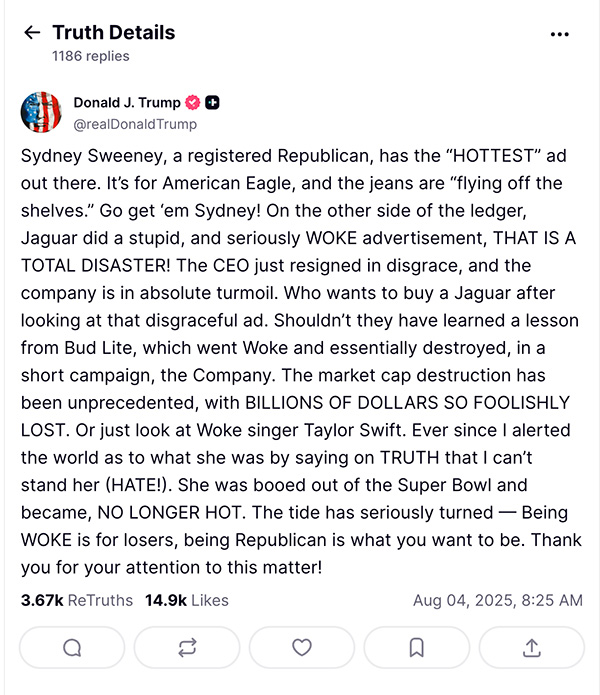Share the post using the upload icon
This screenshot has width=600, height=695.
[x=532, y=647]
